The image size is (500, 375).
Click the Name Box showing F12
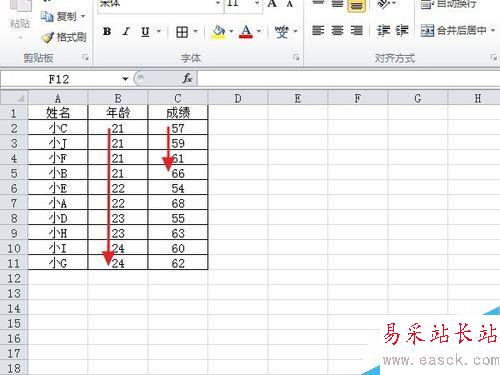60,79
